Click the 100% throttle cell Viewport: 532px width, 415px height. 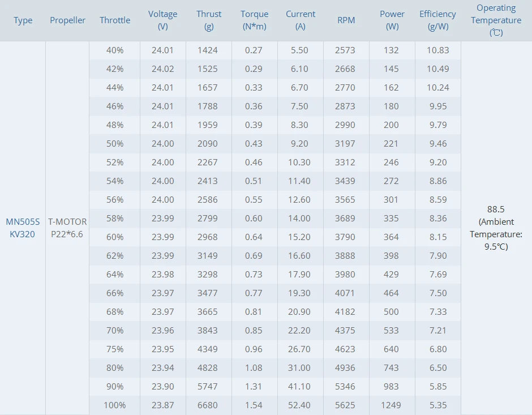click(115, 405)
